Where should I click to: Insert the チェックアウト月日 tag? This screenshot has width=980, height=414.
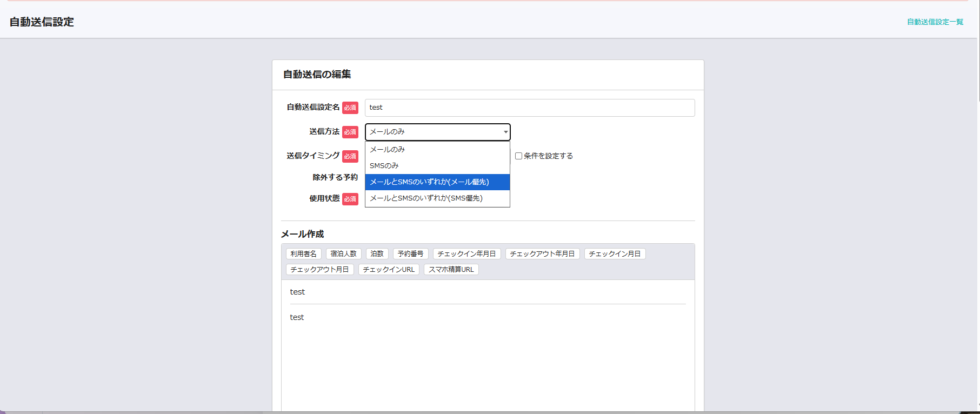[319, 270]
